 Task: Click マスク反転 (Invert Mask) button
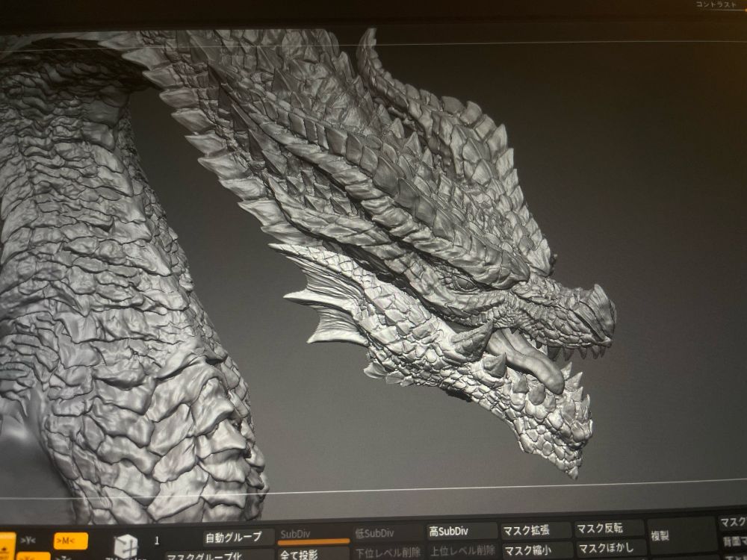click(610, 528)
